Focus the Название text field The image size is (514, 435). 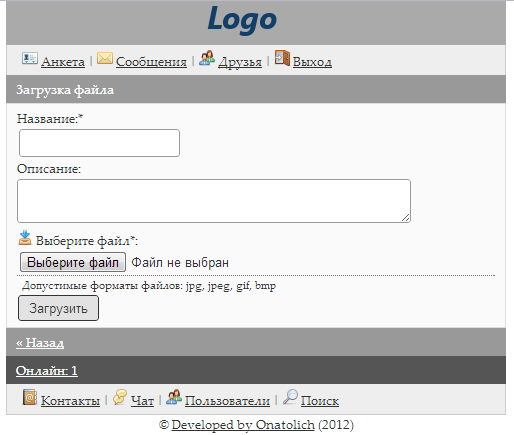pyautogui.click(x=99, y=143)
